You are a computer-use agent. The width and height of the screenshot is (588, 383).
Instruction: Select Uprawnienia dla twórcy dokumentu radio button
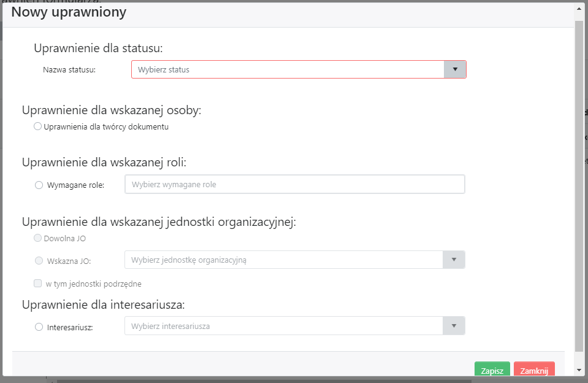click(38, 126)
